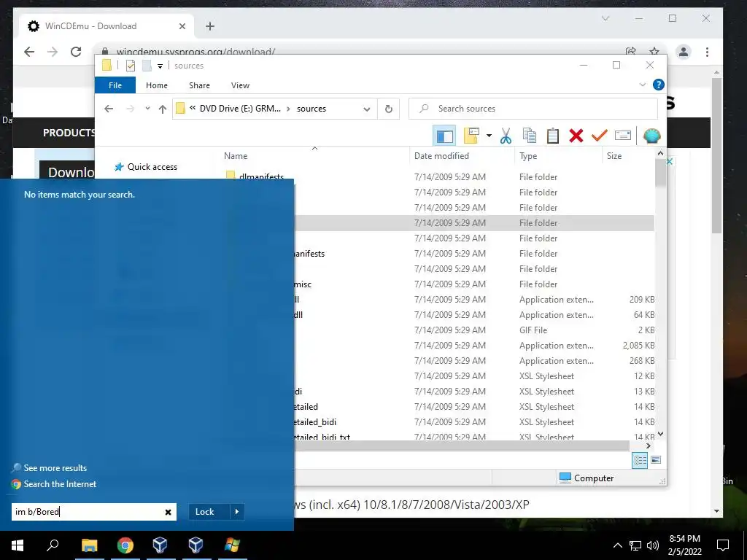Open the File tab in Explorer
The height and width of the screenshot is (560, 747).
point(115,85)
